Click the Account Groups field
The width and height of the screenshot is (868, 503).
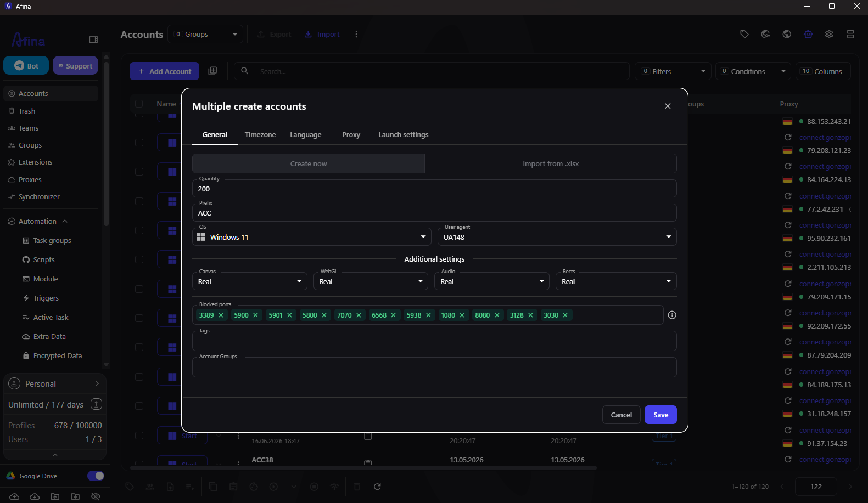click(x=434, y=368)
